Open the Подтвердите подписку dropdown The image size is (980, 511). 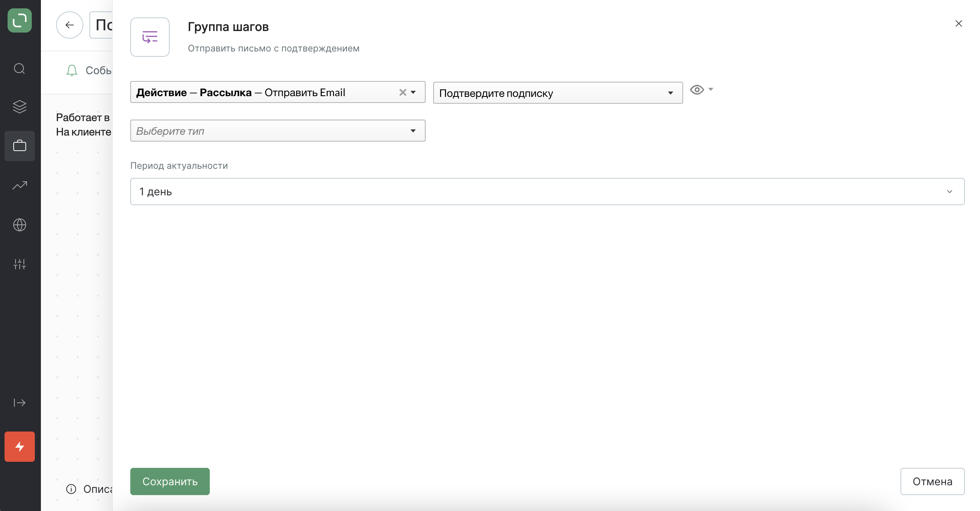coord(557,93)
